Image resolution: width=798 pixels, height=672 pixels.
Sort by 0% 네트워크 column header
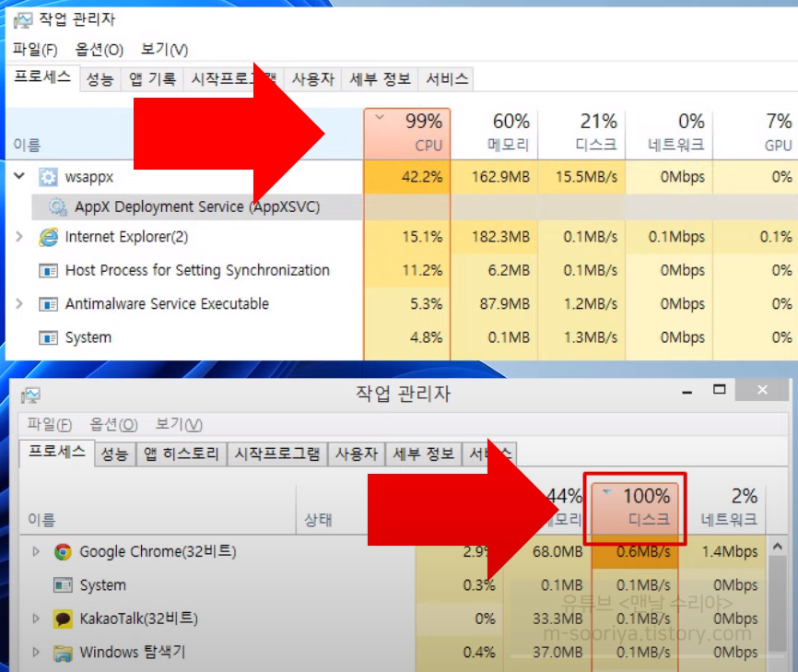[x=669, y=134]
